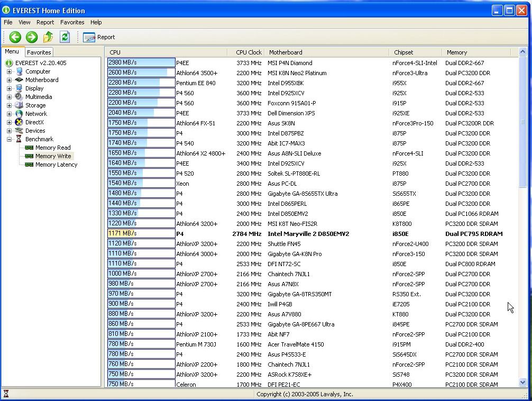Click the vertical scrollbar thumb
The height and width of the screenshot is (401, 532).
tap(522, 122)
